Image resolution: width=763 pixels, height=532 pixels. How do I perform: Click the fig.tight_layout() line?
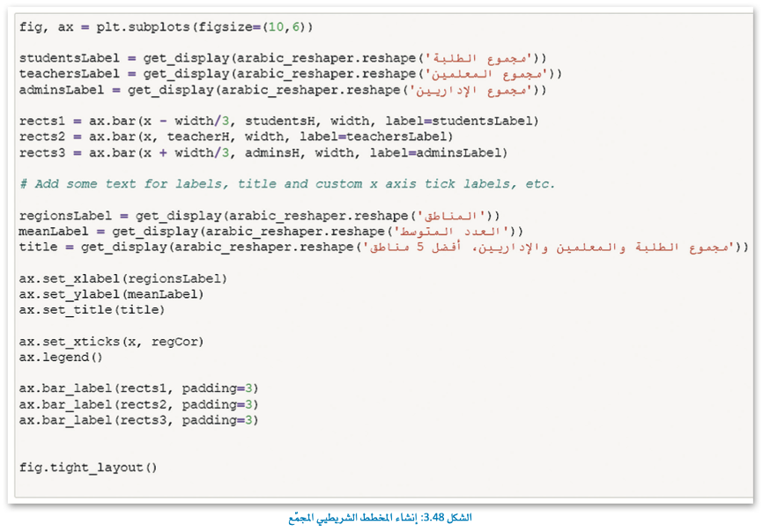click(88, 468)
